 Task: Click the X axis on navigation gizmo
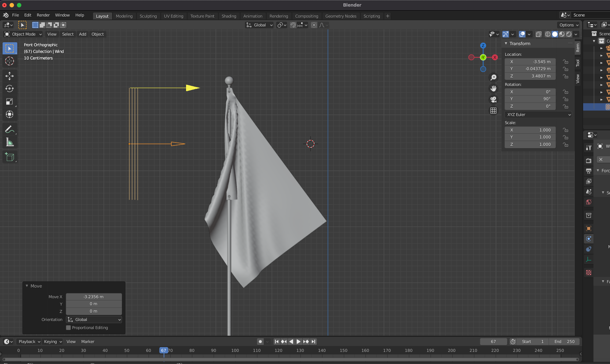click(495, 57)
